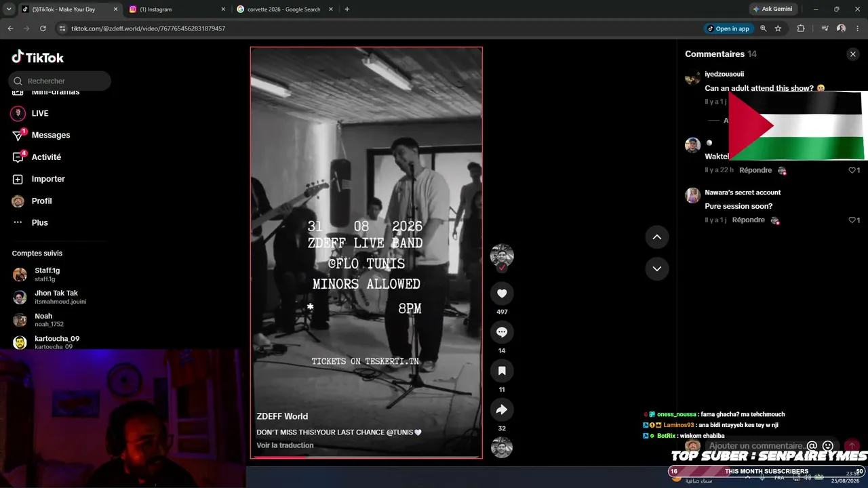Seek the video using the red progress bar
The image size is (868, 488).
[366, 457]
